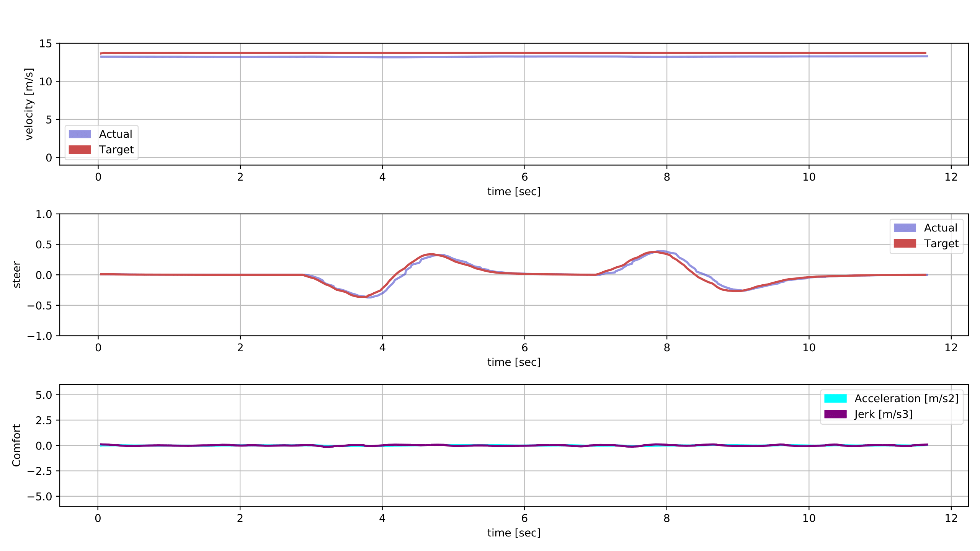Viewport: 980px width, 551px height.
Task: Click the 'Comfort' y-axis label
Action: (x=16, y=445)
